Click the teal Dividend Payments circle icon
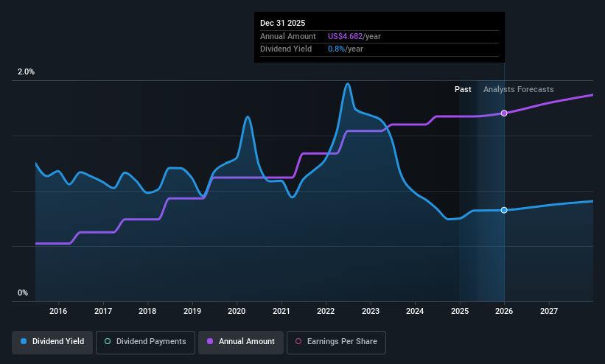 (x=108, y=342)
